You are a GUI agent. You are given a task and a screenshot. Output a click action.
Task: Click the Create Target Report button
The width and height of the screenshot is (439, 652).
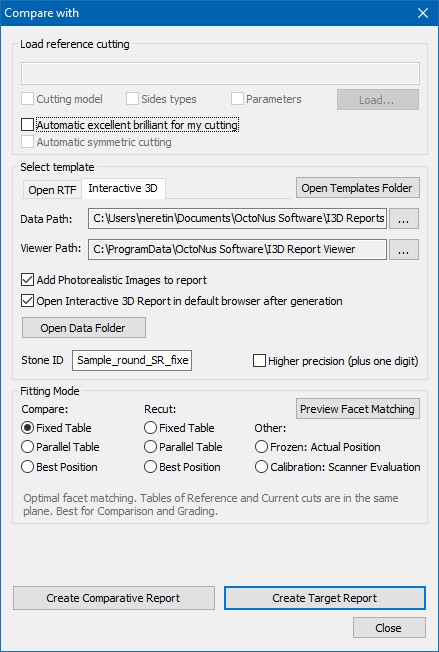coord(325,598)
